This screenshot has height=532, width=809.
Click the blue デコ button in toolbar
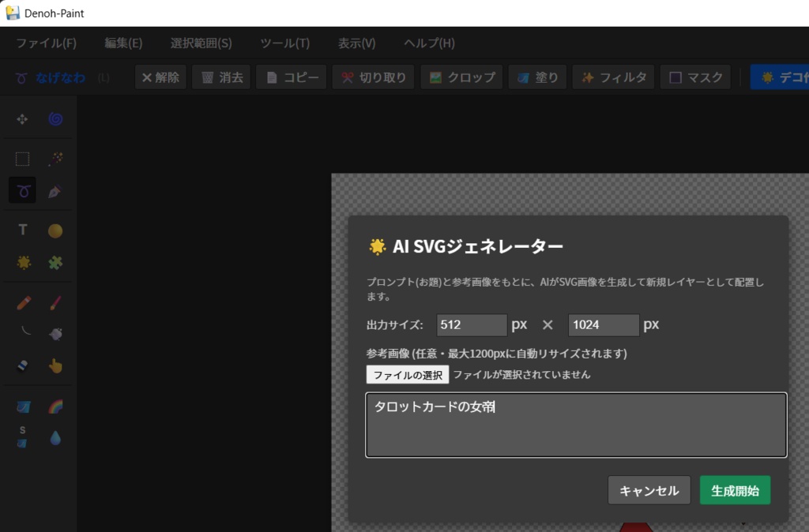[780, 77]
